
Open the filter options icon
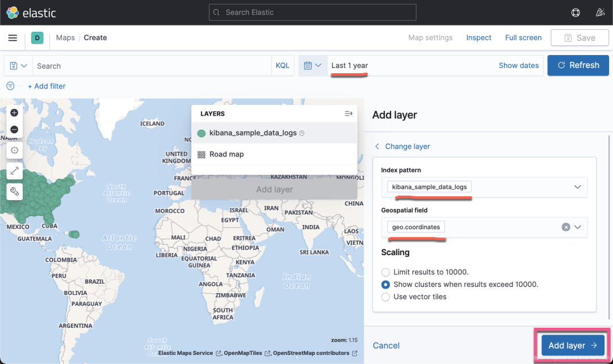tap(11, 86)
